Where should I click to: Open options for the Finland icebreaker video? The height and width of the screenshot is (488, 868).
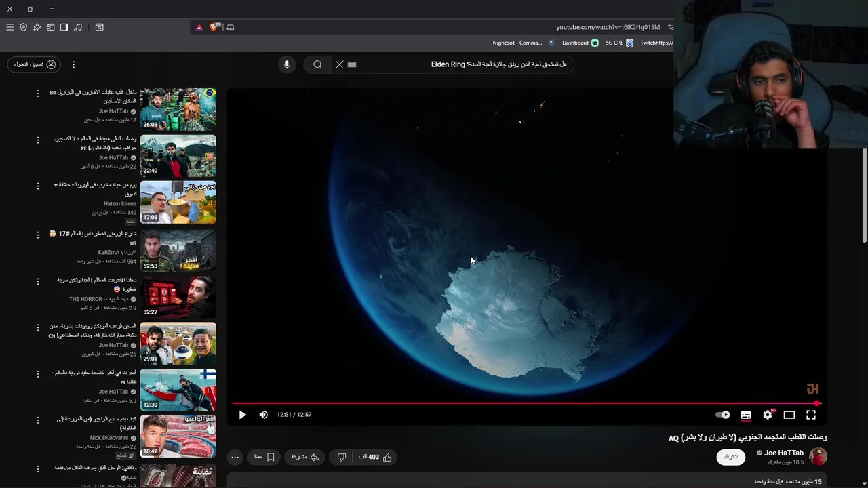pyautogui.click(x=38, y=374)
